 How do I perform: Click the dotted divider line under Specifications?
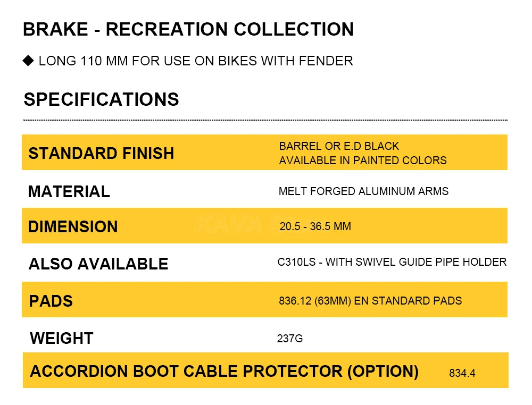click(265, 120)
